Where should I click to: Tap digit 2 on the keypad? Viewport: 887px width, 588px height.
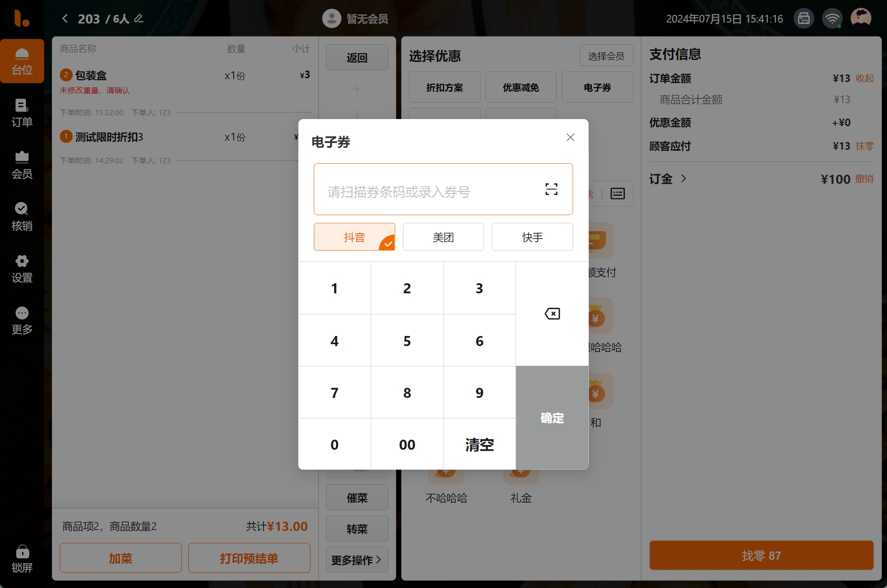[x=407, y=288]
